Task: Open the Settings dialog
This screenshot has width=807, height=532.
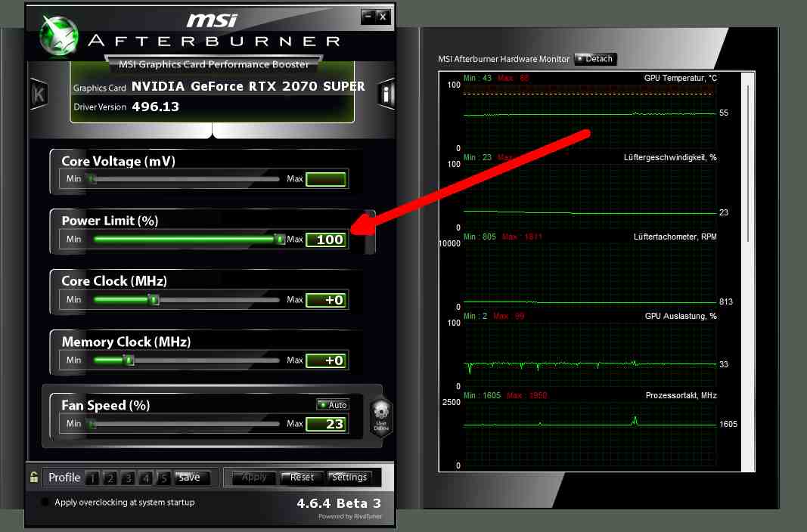Action: coord(350,478)
